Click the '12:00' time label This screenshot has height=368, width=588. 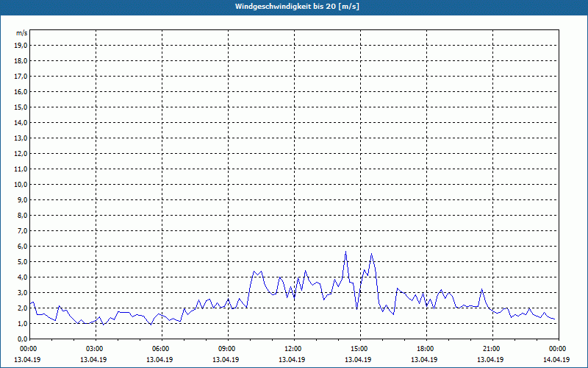294,349
